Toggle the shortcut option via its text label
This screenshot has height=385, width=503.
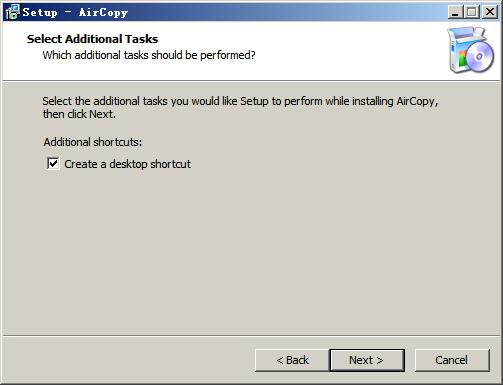[127, 164]
